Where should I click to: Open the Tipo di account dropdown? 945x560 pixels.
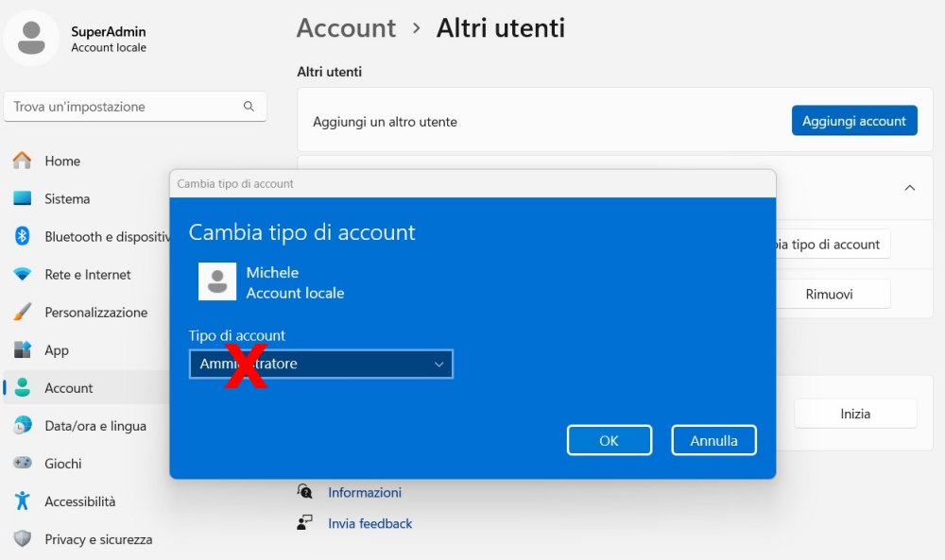pos(320,364)
